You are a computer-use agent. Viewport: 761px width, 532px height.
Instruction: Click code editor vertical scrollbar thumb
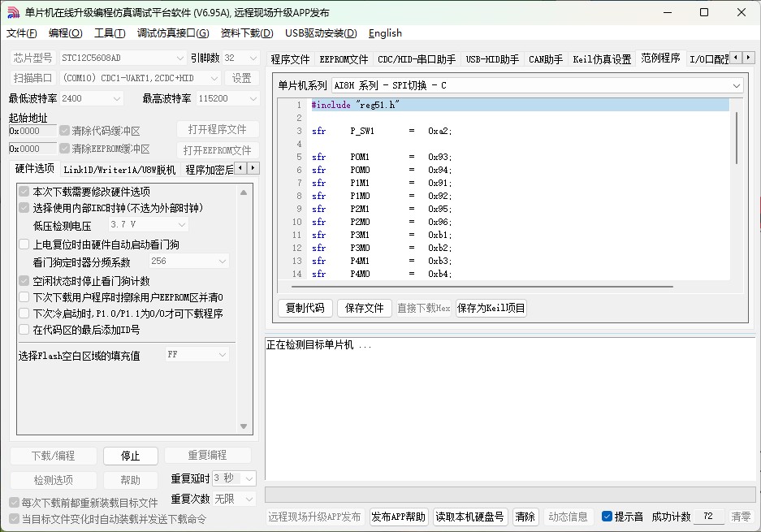click(x=737, y=138)
